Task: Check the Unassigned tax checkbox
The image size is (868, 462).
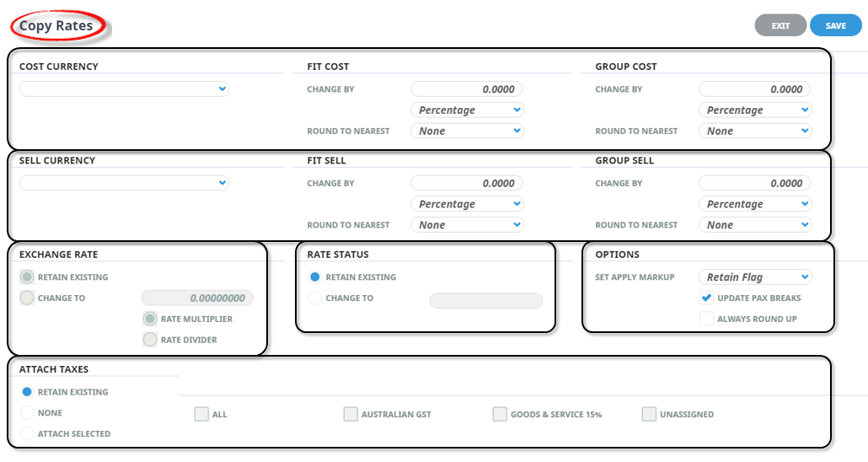Action: (649, 414)
